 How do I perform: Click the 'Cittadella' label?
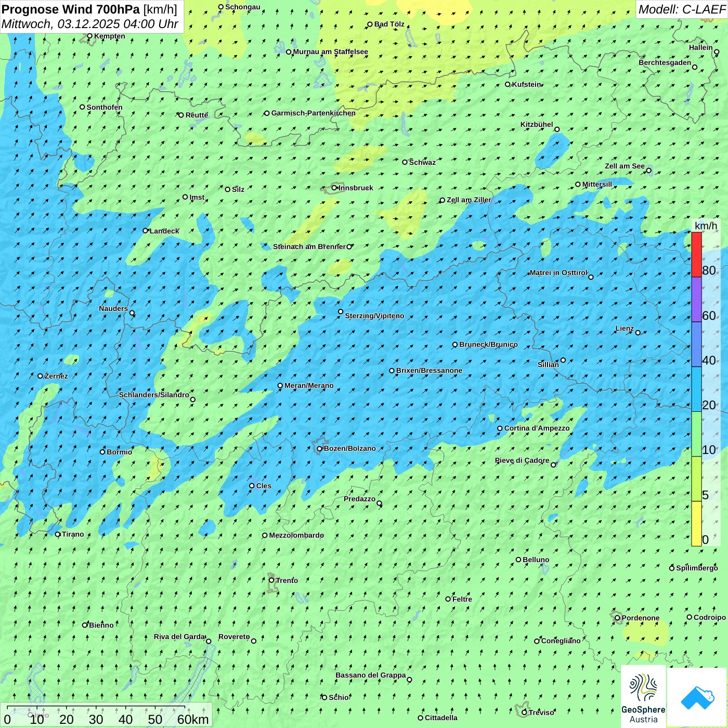pos(441,718)
